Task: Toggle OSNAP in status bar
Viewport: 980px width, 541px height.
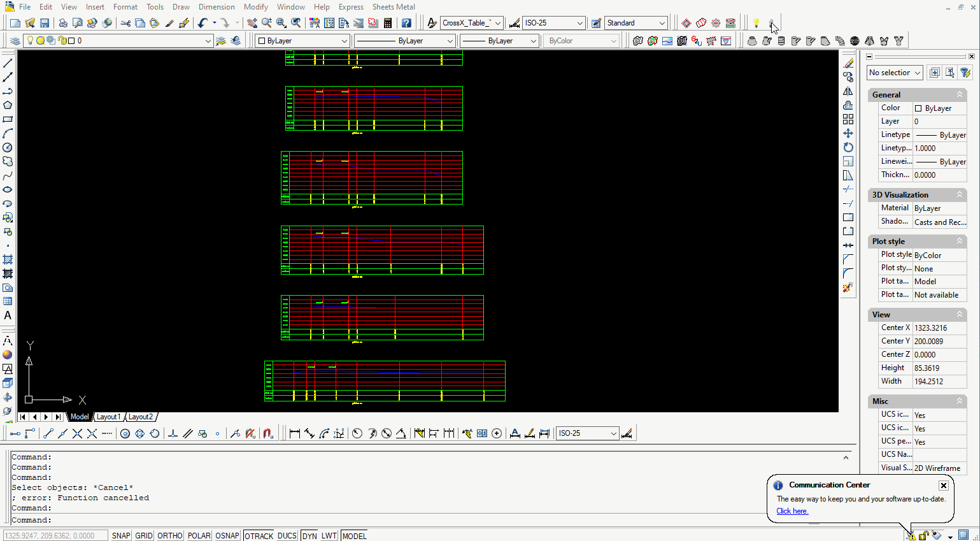Action: pyautogui.click(x=227, y=536)
